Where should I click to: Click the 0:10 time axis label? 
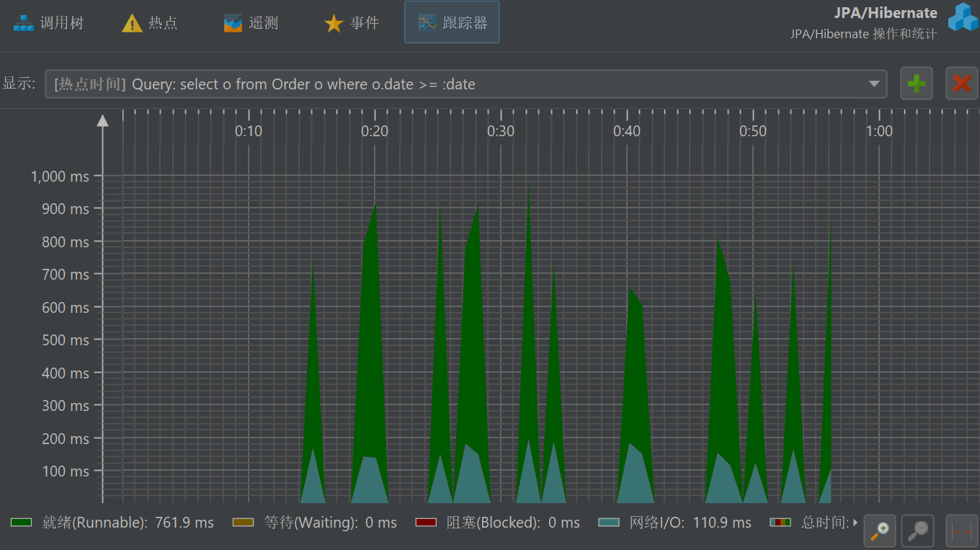pos(249,131)
